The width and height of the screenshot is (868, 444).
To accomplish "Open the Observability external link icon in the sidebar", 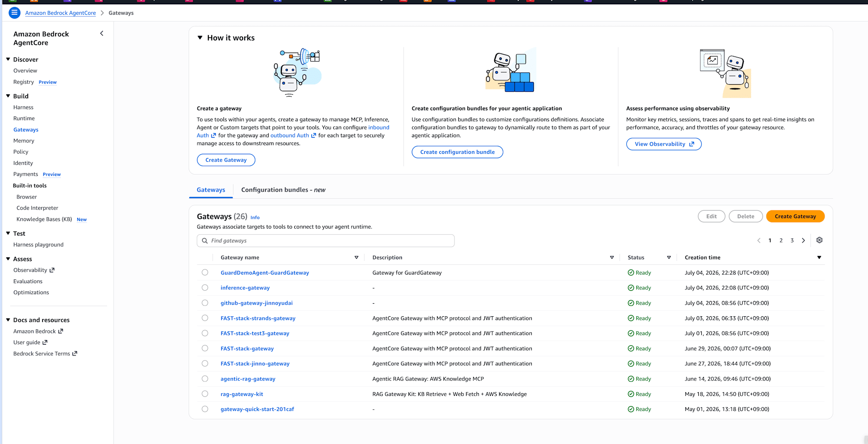I will [x=52, y=270].
